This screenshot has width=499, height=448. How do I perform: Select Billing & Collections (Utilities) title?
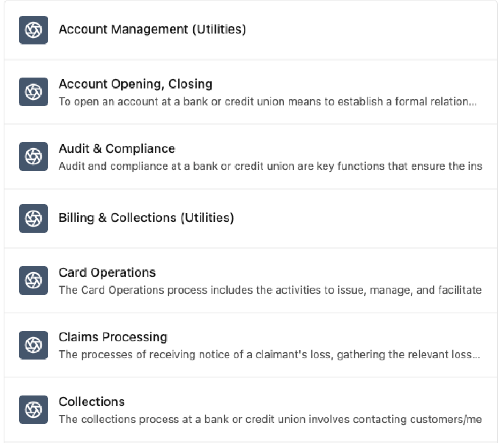(x=146, y=218)
